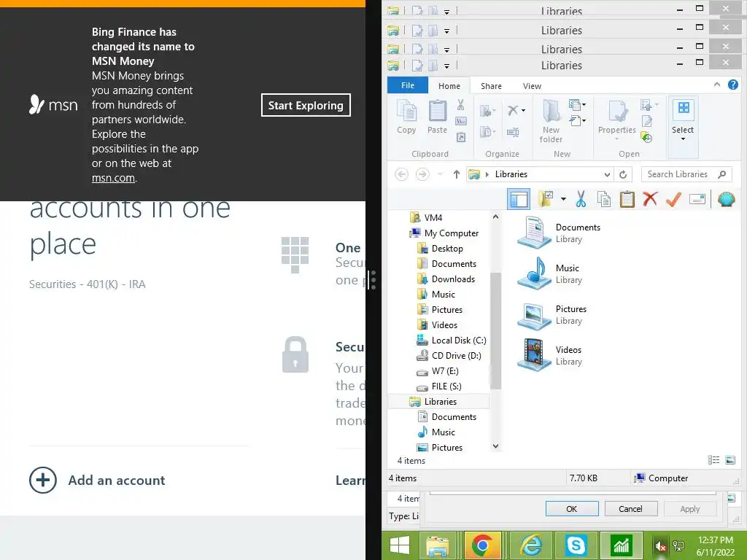Click the navigation pane scroll up arrow
747x560 pixels.
(x=495, y=217)
